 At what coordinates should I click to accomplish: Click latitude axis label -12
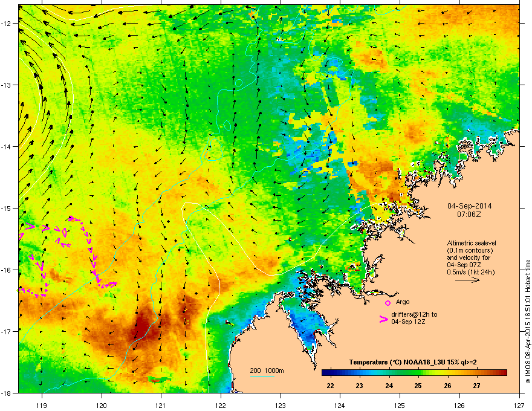[x=7, y=23]
